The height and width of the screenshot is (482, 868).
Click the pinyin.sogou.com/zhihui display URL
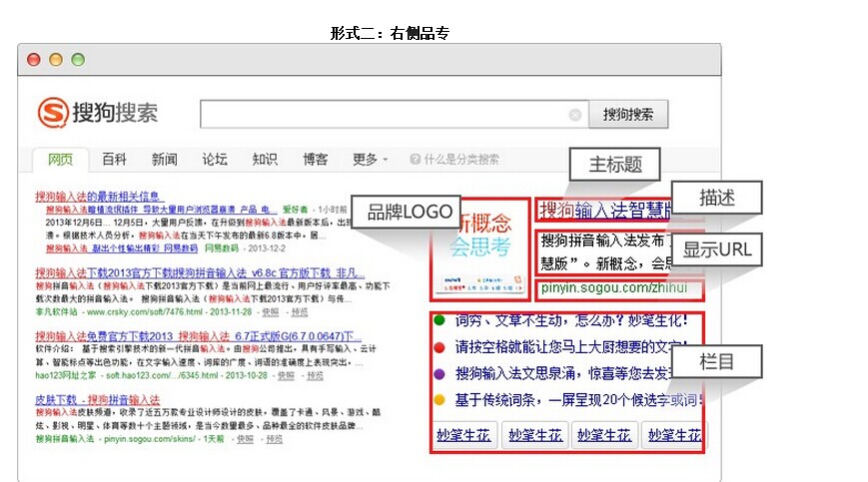(x=614, y=288)
